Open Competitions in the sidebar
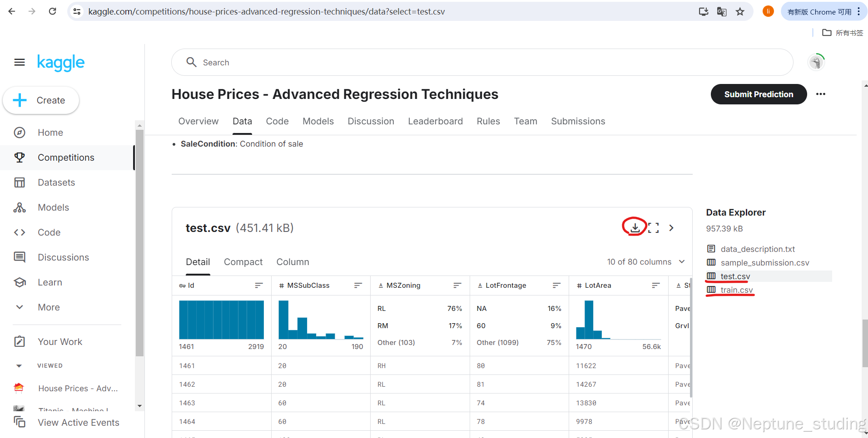868x438 pixels. click(67, 157)
